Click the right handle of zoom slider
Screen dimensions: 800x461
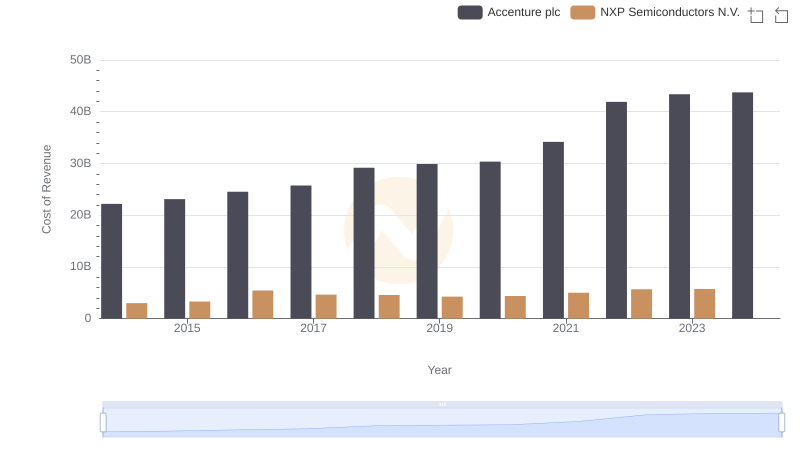(782, 423)
